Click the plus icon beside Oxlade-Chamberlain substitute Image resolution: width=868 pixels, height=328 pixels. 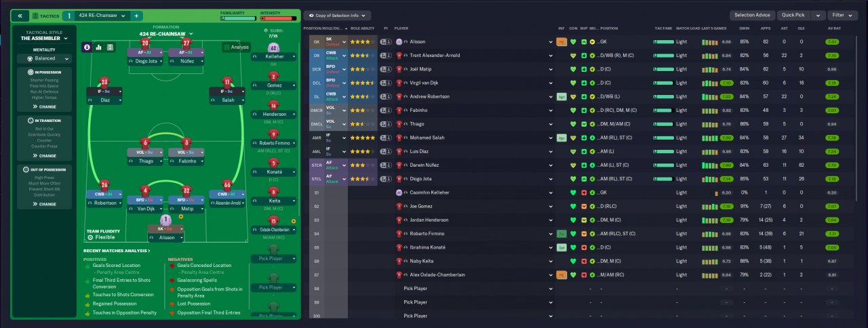pyautogui.click(x=293, y=221)
